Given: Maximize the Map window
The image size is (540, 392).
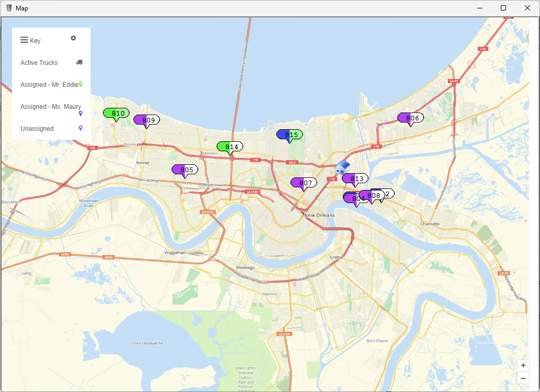Looking at the screenshot, I should coord(503,8).
